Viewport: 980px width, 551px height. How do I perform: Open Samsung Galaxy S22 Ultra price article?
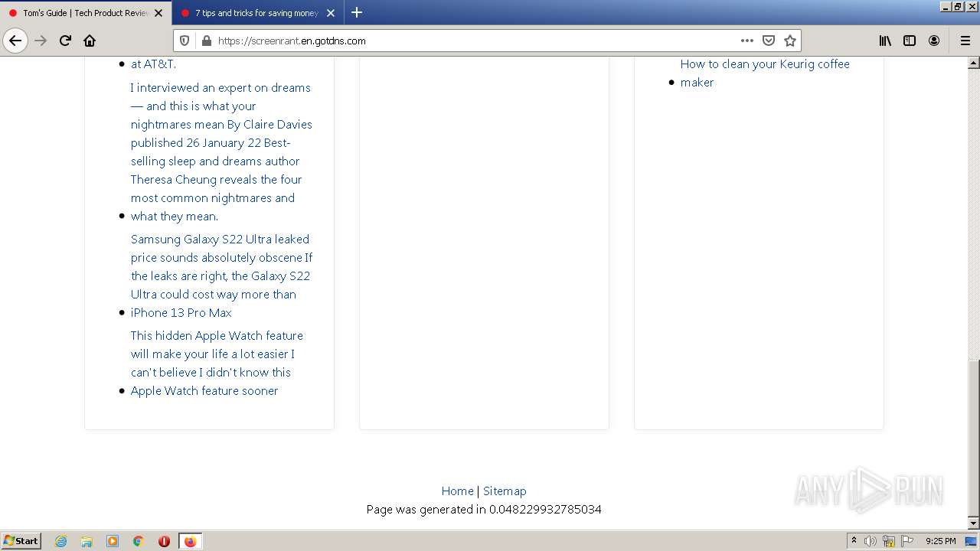221,275
